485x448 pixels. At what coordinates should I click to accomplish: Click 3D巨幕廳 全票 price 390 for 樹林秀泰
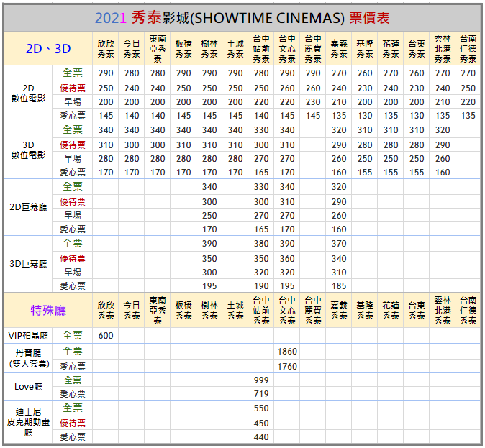tap(209, 243)
